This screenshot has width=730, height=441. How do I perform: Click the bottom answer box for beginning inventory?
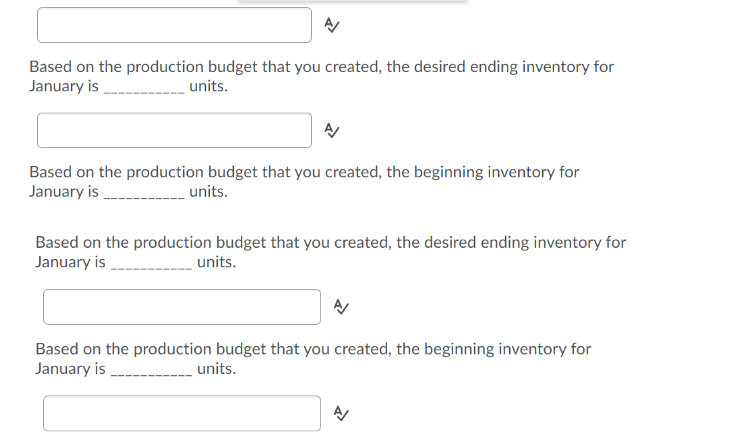pos(181,412)
